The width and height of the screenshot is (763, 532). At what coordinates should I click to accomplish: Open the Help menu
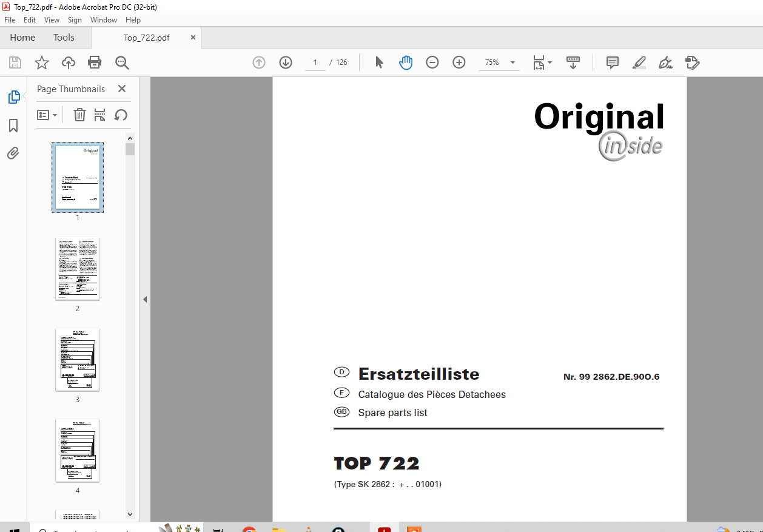coord(133,20)
